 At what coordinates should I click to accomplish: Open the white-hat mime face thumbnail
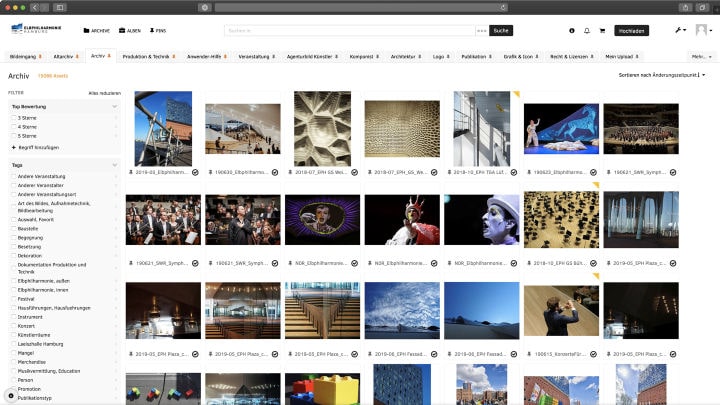point(482,219)
